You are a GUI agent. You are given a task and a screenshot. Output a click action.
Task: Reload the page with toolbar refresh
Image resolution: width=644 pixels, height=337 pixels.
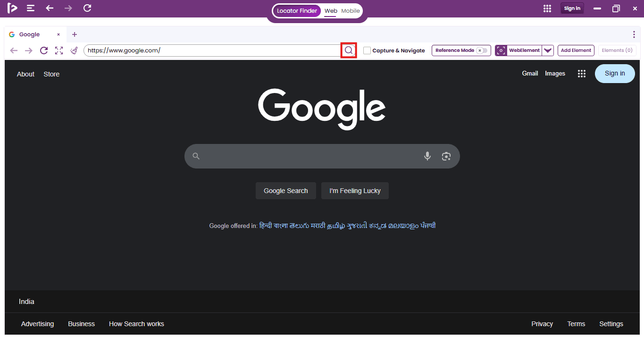click(44, 51)
